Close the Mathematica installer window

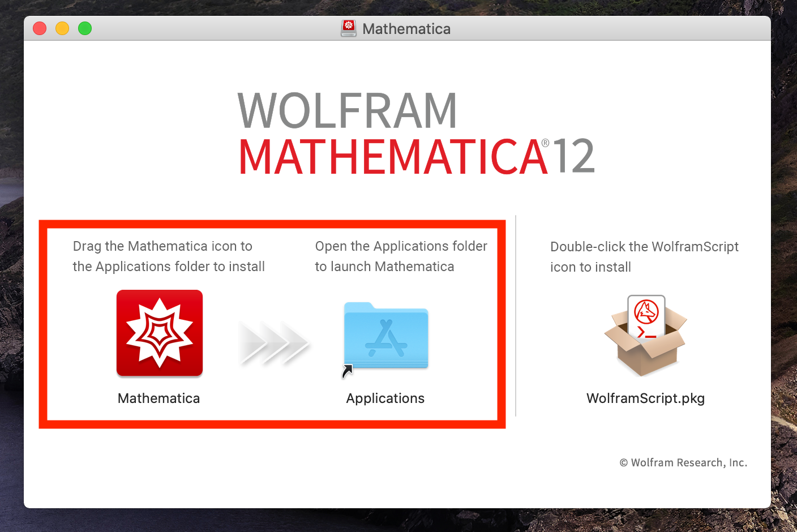point(40,28)
